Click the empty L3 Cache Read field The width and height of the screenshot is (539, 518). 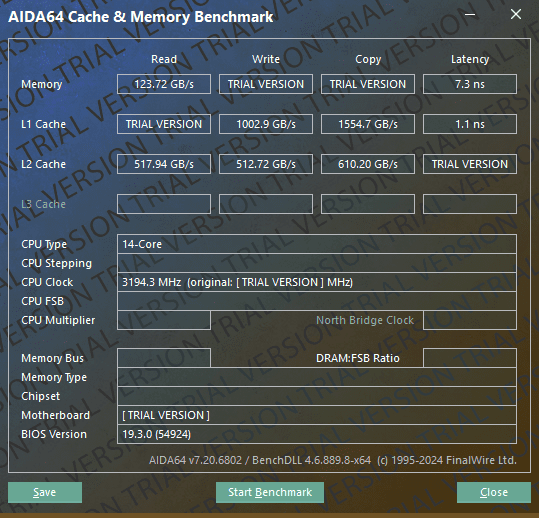[x=164, y=204]
